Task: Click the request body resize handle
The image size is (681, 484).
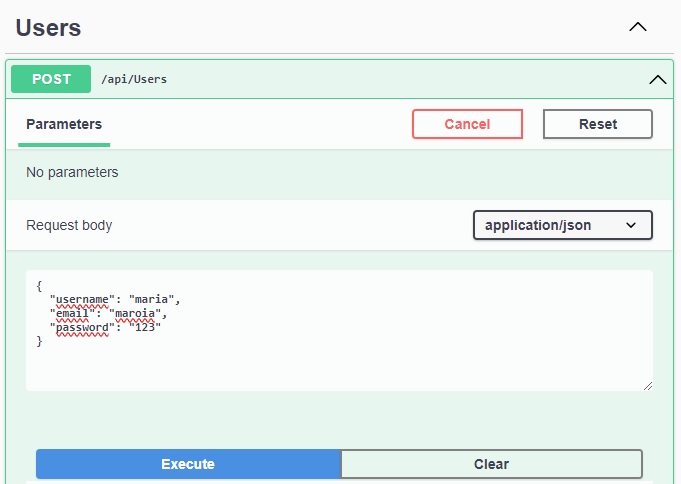Action: pos(647,385)
